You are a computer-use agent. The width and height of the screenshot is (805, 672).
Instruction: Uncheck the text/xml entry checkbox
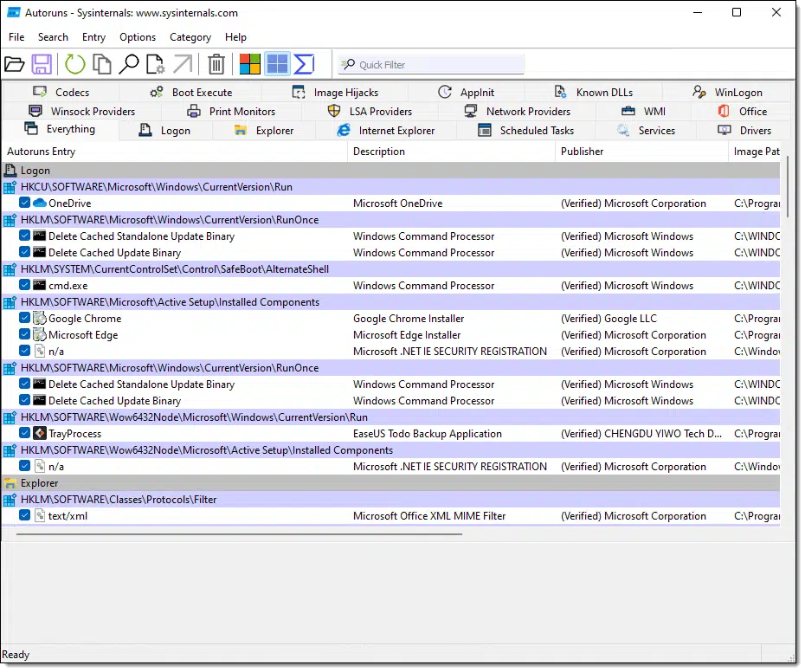tap(24, 514)
